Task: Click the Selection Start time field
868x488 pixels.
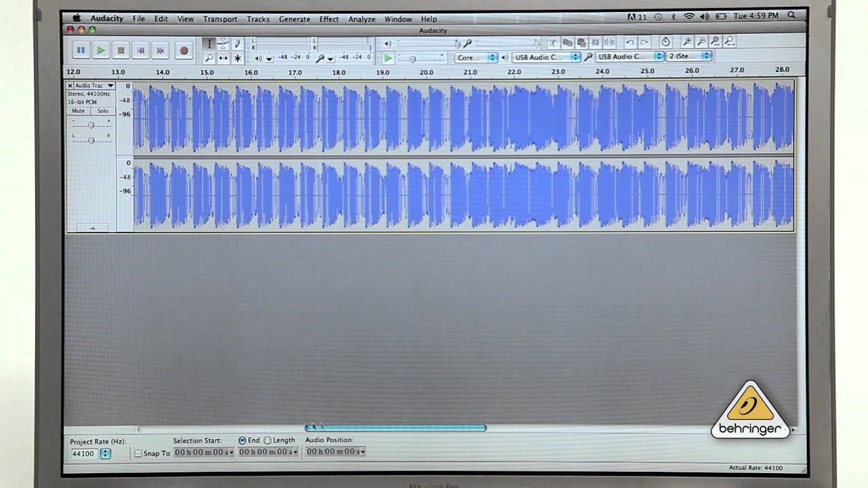Action: tap(203, 452)
